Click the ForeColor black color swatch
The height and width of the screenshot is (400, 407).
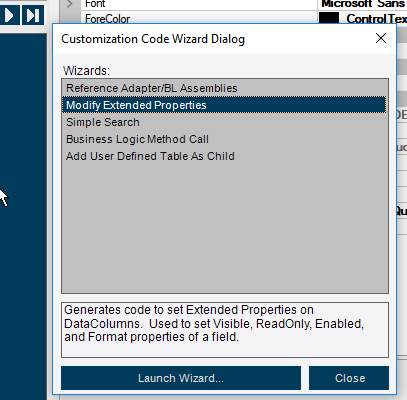coord(329,18)
